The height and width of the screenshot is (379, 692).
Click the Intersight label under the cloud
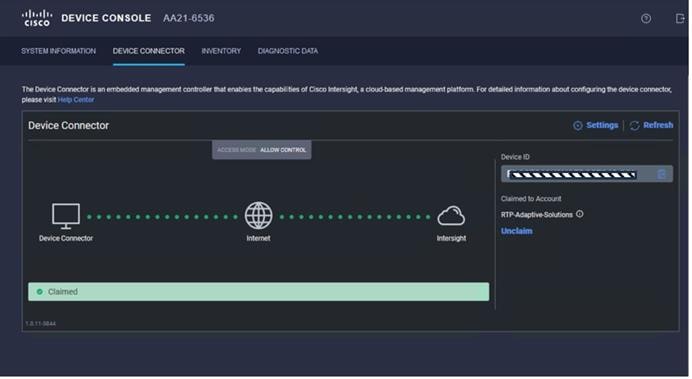pos(451,238)
